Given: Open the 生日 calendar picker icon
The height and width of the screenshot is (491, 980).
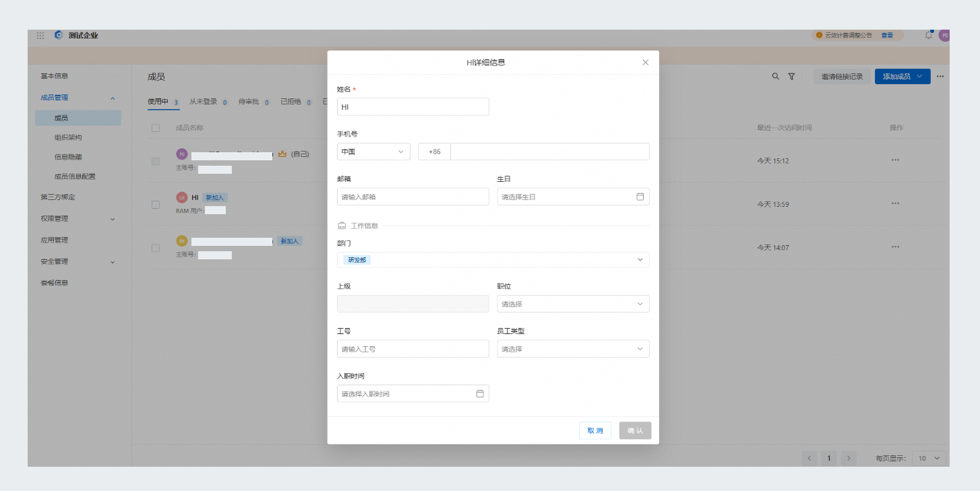Looking at the screenshot, I should click(640, 197).
